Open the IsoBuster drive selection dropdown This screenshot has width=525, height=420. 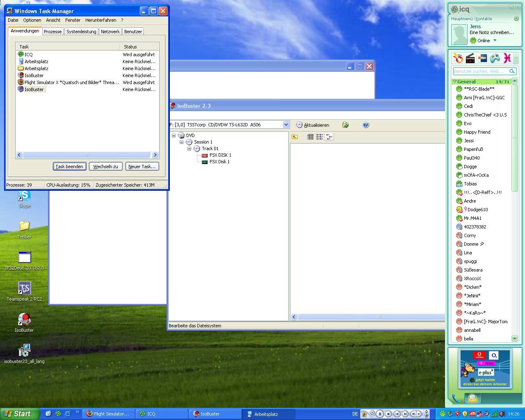coord(286,125)
